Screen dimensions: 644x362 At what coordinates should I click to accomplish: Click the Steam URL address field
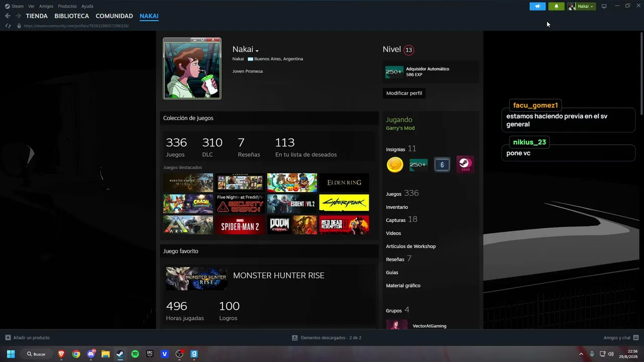[76, 26]
